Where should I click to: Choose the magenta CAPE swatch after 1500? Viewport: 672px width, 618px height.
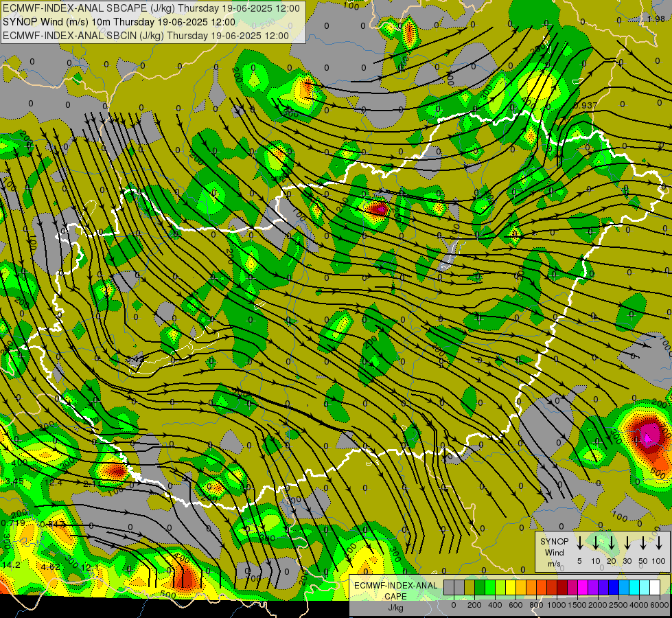[583, 588]
